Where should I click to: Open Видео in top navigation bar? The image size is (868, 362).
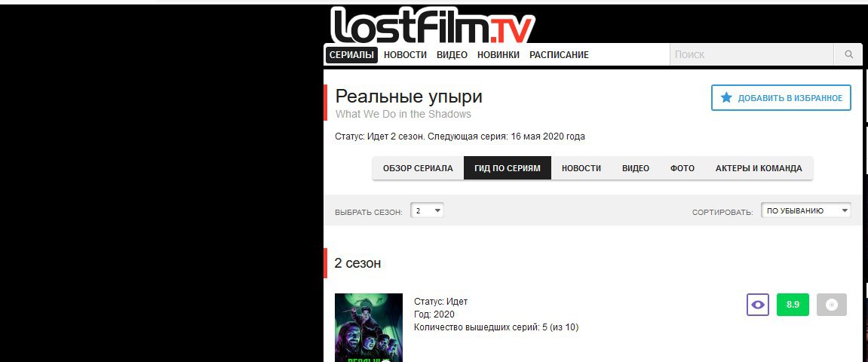click(x=452, y=55)
